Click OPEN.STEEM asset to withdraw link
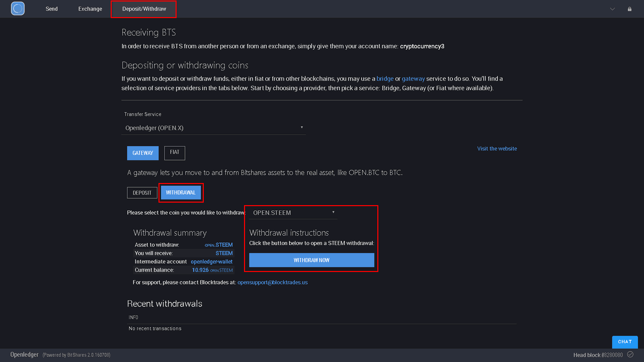Screen dimensions: 644x362 pyautogui.click(x=219, y=245)
